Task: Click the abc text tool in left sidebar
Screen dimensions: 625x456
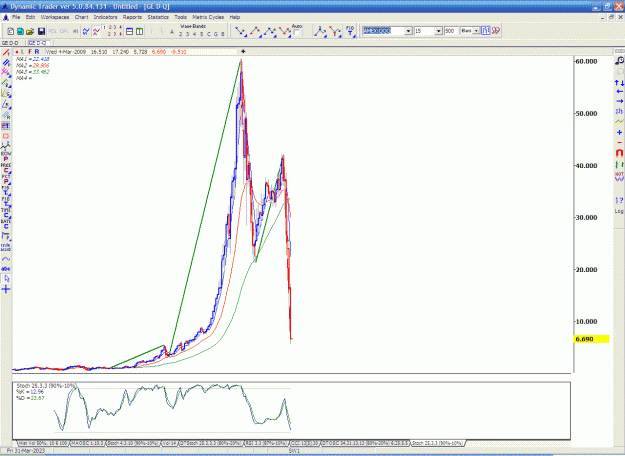Action: [6, 269]
